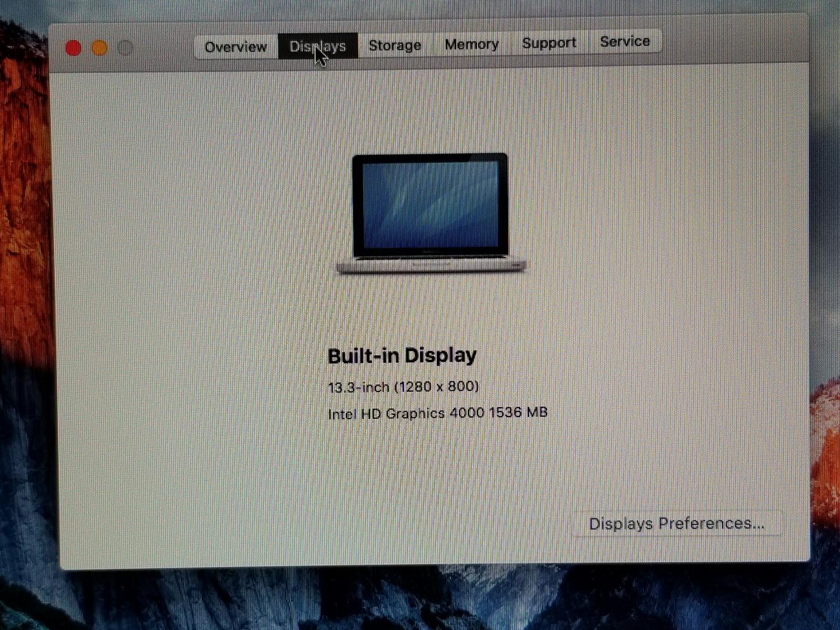Select the Displays tab

click(318, 46)
